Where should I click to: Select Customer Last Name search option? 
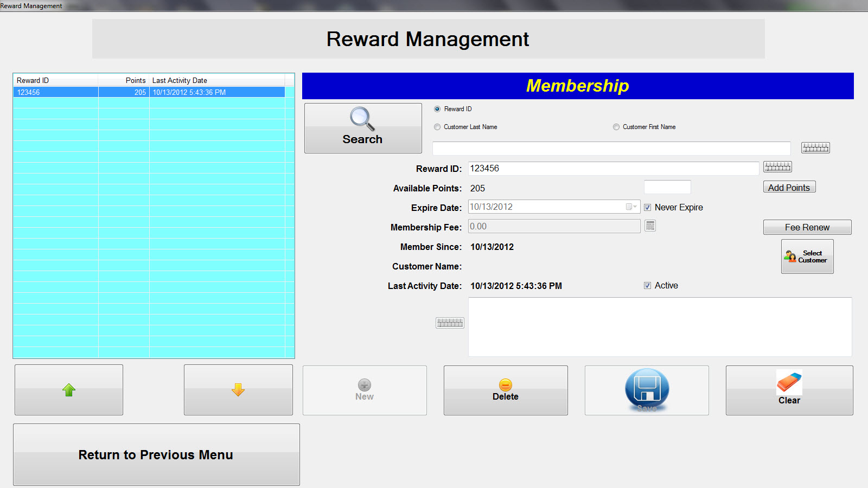[437, 127]
